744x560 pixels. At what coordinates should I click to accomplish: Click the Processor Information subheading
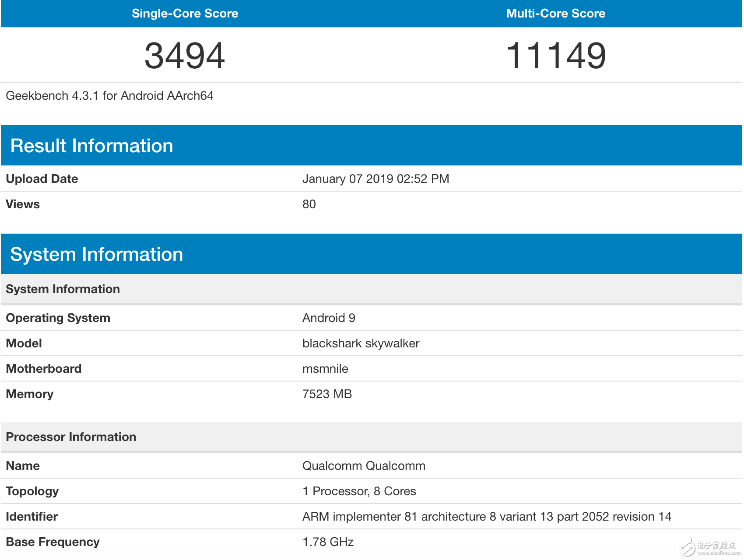(x=71, y=437)
